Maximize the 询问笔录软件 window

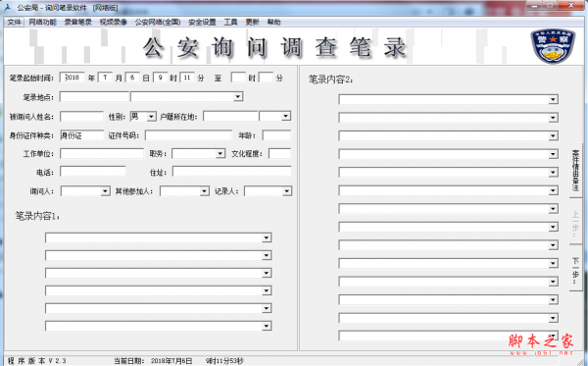pyautogui.click(x=550, y=6)
